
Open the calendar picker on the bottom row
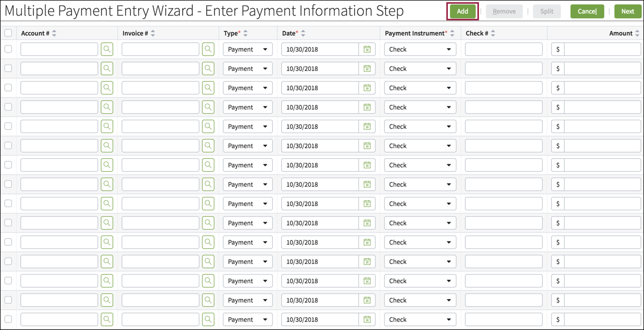[367, 319]
